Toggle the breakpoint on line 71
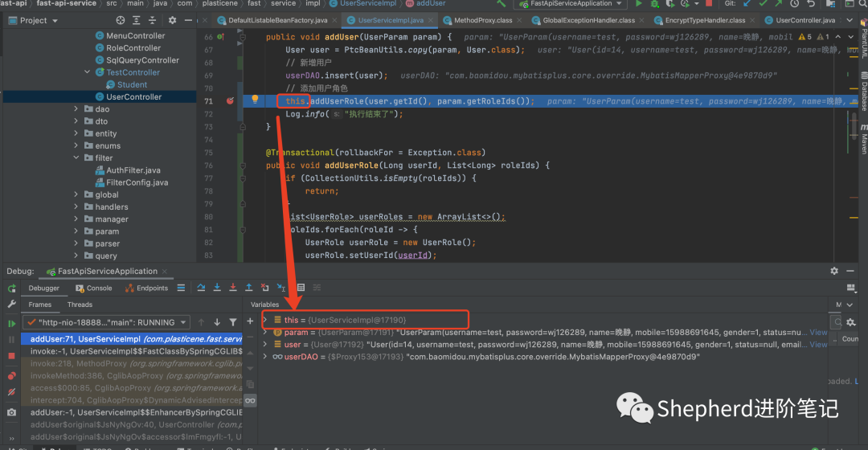868x450 pixels. pos(231,100)
